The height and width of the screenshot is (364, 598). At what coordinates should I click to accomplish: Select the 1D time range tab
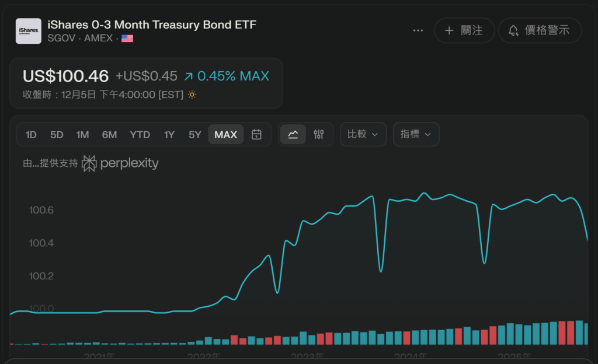click(x=31, y=135)
